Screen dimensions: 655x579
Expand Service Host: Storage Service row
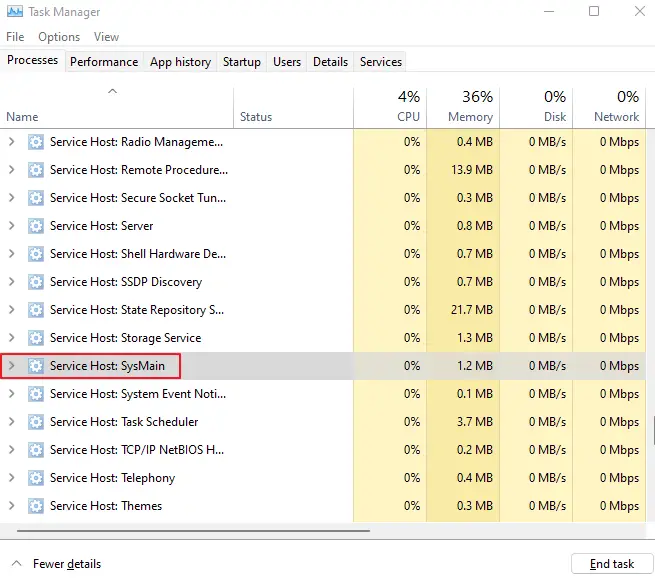pos(12,338)
